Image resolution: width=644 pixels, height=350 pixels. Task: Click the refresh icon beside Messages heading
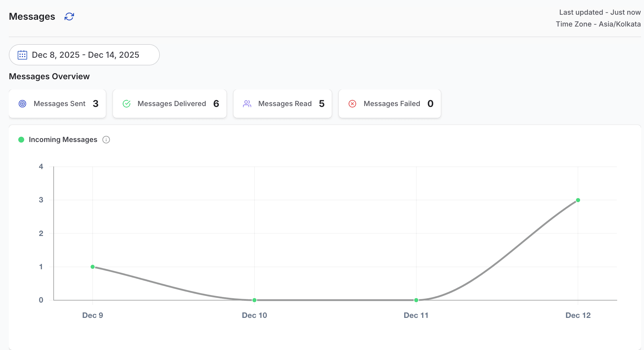point(69,16)
